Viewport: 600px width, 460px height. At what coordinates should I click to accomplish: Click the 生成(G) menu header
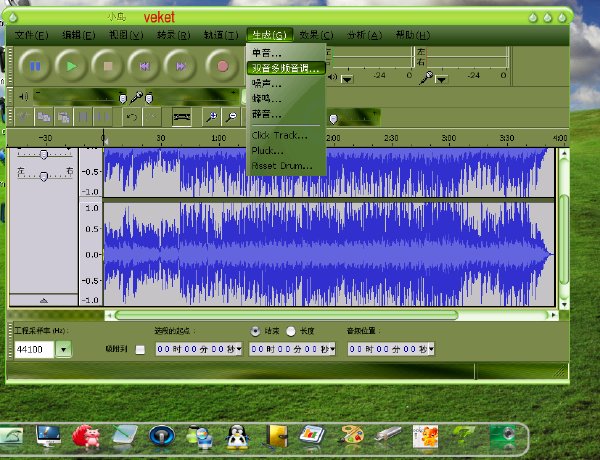click(269, 35)
